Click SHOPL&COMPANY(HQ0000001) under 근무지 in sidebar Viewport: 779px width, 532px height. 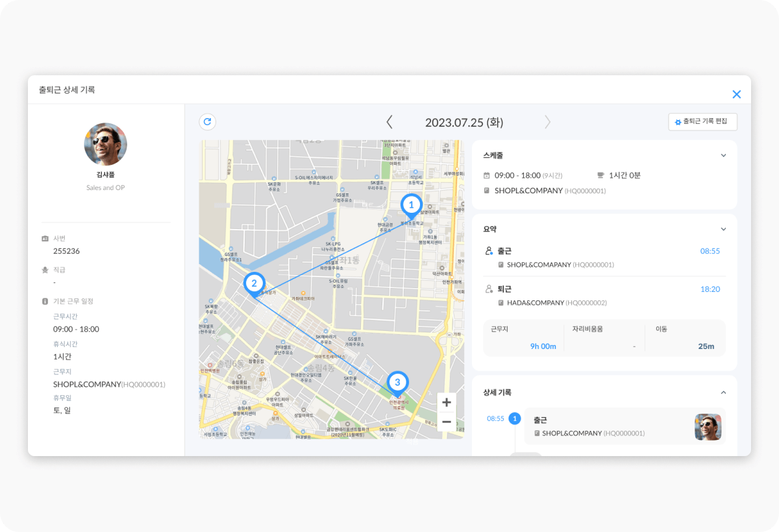pos(109,384)
